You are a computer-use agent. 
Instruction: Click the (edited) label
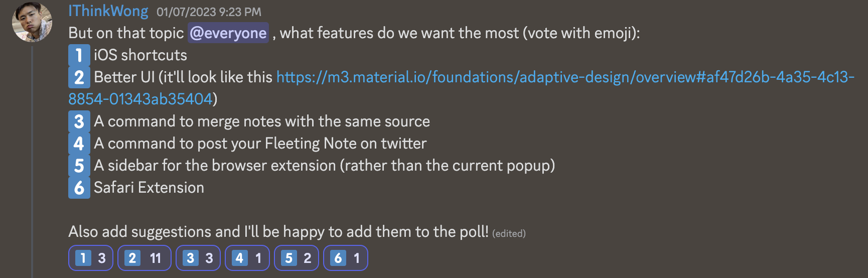click(509, 233)
